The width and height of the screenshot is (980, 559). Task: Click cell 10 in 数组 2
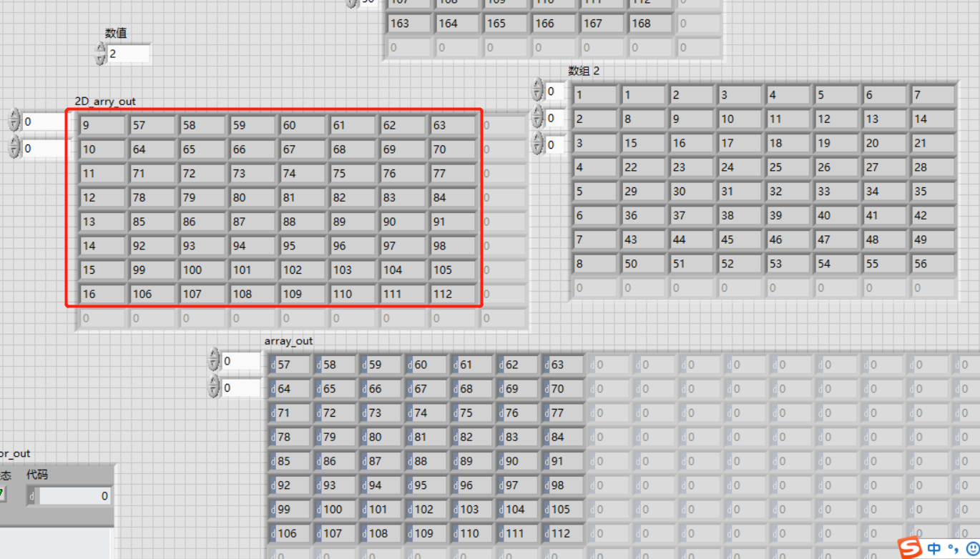pos(740,119)
